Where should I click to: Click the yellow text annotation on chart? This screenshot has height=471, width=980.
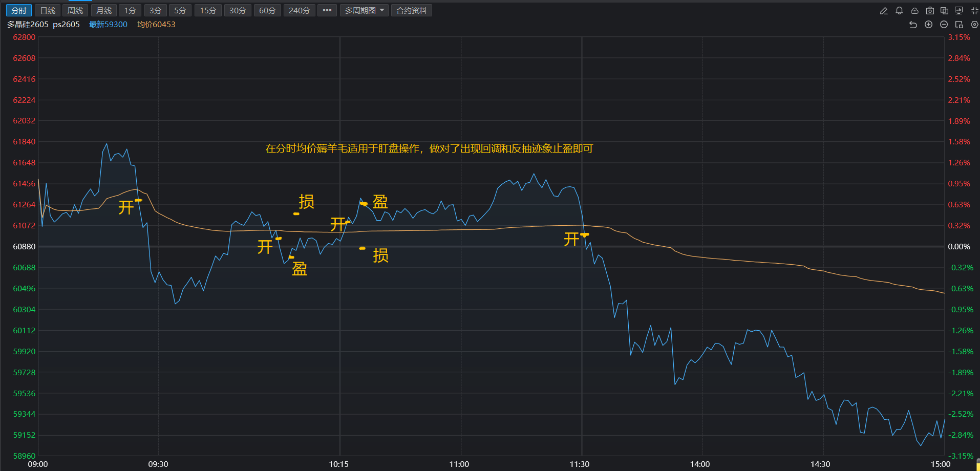[x=429, y=148]
